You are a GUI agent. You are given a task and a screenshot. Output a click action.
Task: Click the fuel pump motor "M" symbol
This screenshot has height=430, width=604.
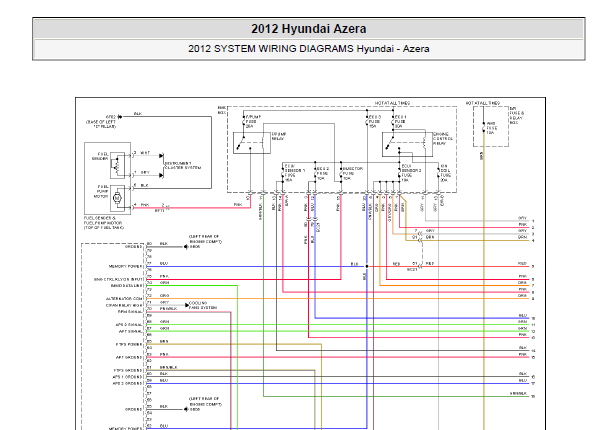point(117,198)
